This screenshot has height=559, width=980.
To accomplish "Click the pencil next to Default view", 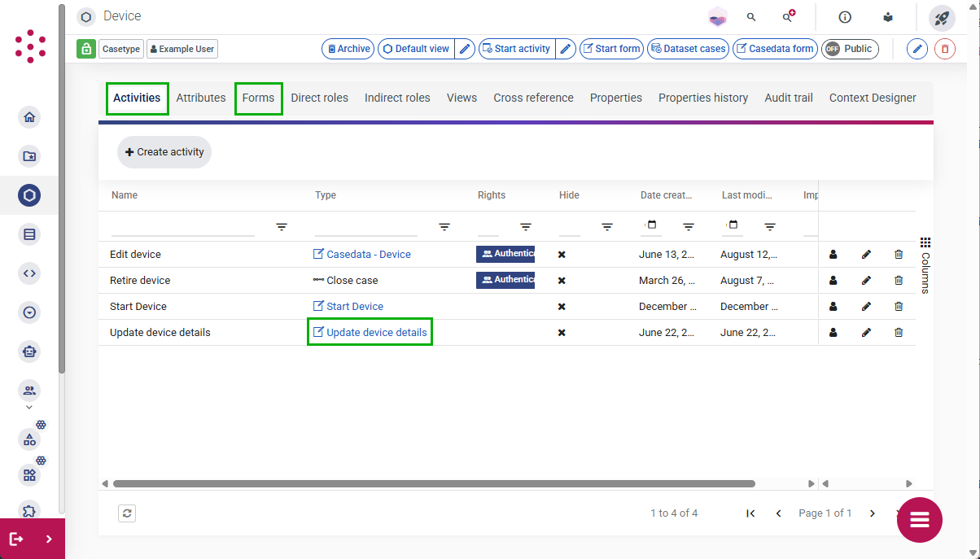I will [465, 49].
